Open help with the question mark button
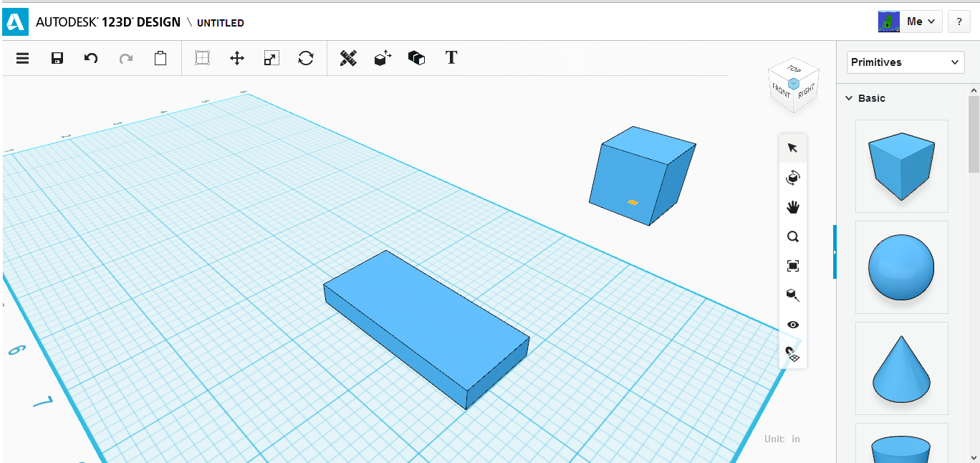 [x=959, y=22]
